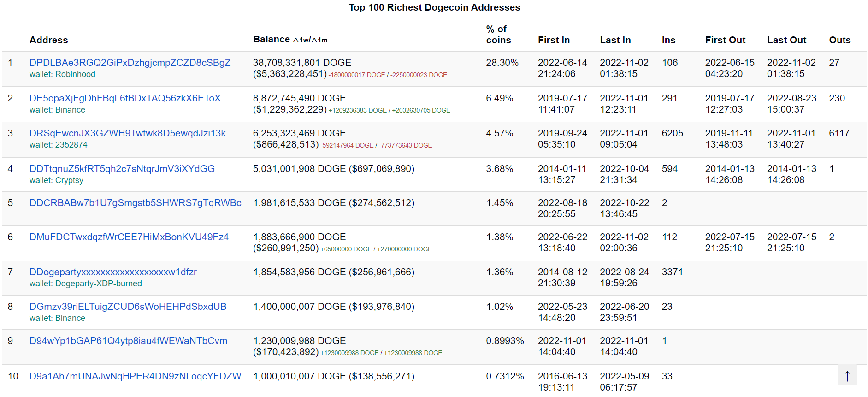Open the Cryptsy address DDTtqnuZ5kfRT link
868x397 pixels.
[x=122, y=169]
